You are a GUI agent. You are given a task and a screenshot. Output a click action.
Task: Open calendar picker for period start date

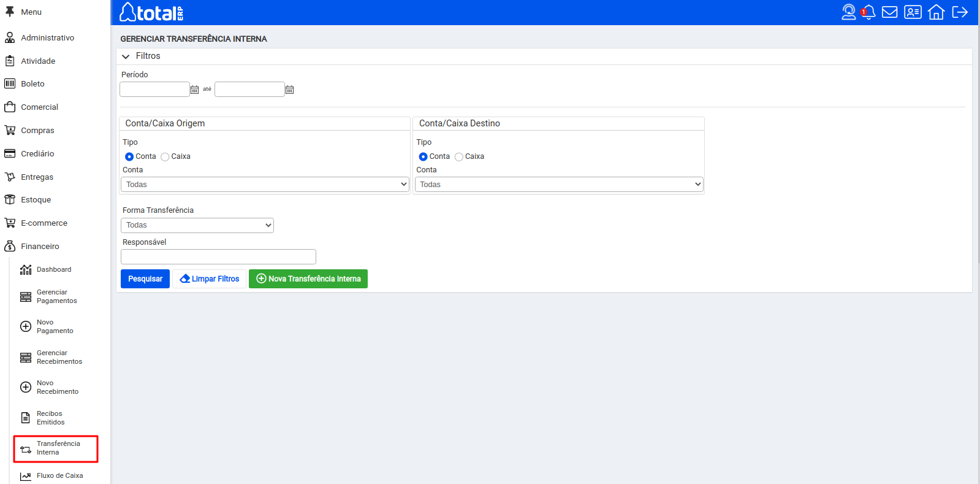point(194,90)
